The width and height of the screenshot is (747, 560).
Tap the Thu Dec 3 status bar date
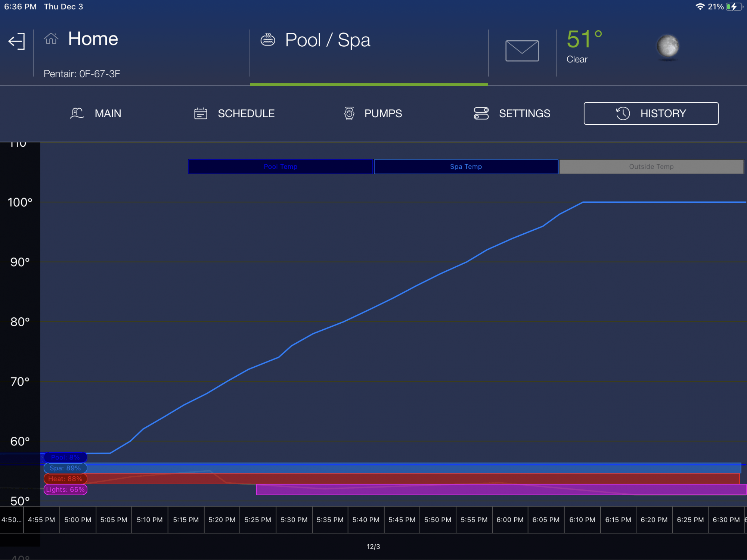[x=63, y=7]
